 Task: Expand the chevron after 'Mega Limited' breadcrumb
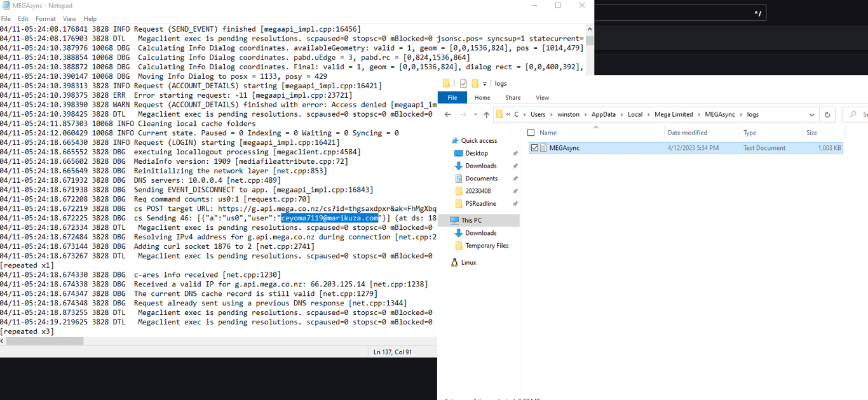(700, 115)
